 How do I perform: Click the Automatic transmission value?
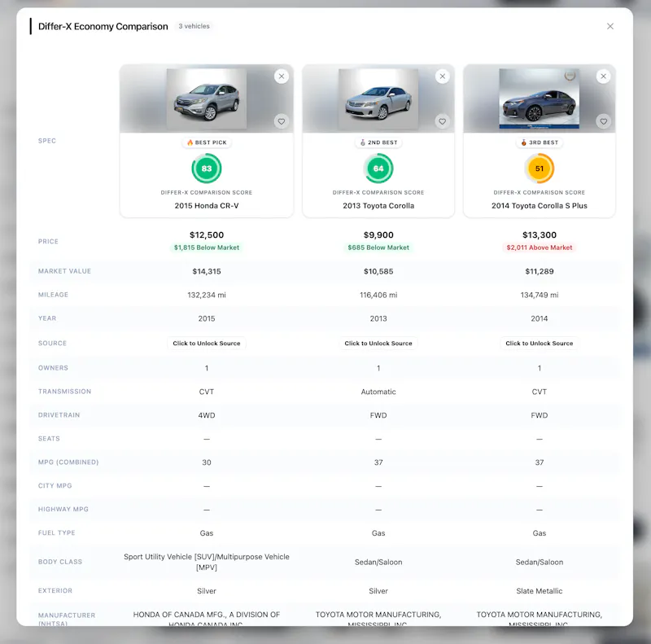coord(378,392)
